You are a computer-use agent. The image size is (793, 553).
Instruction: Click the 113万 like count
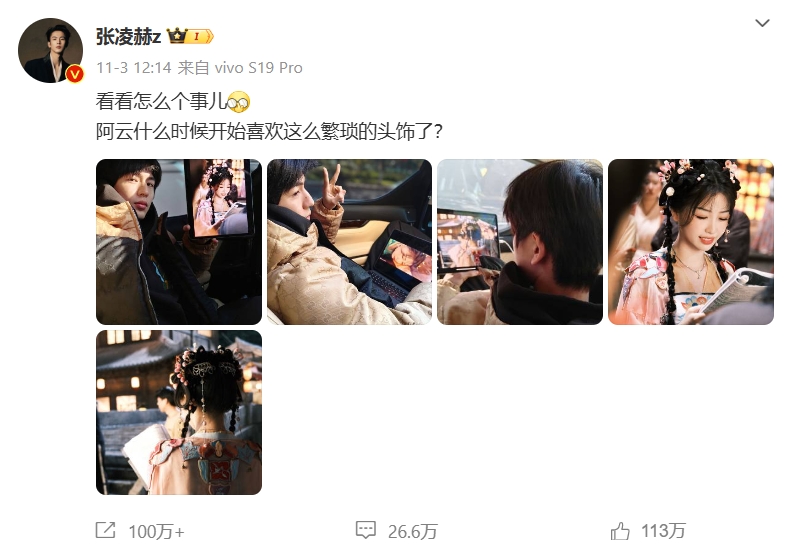tap(664, 531)
